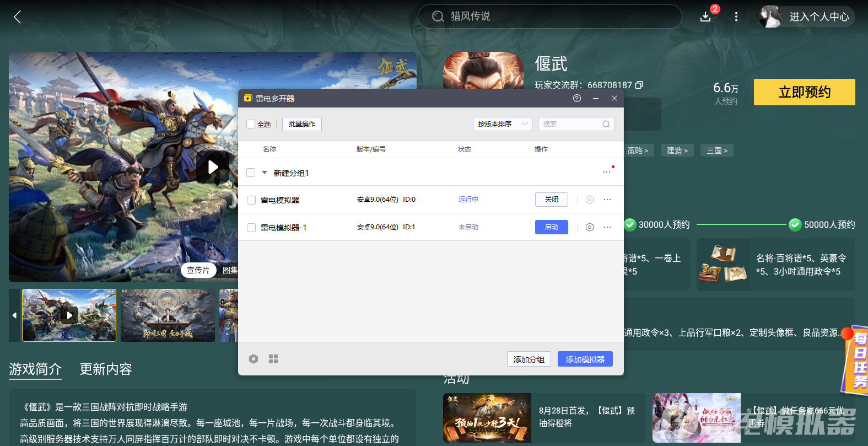Select the 图集 media tab
The image size is (868, 446).
(x=230, y=270)
